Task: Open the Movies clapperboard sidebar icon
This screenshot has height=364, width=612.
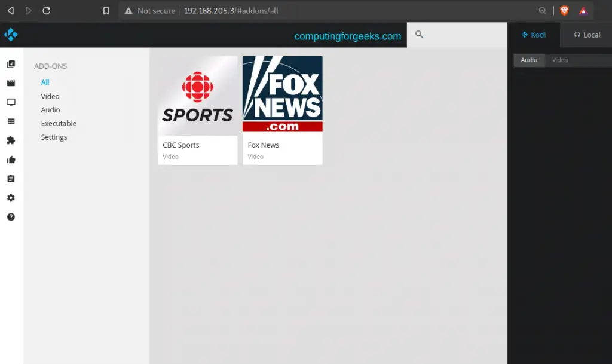Action: click(11, 83)
